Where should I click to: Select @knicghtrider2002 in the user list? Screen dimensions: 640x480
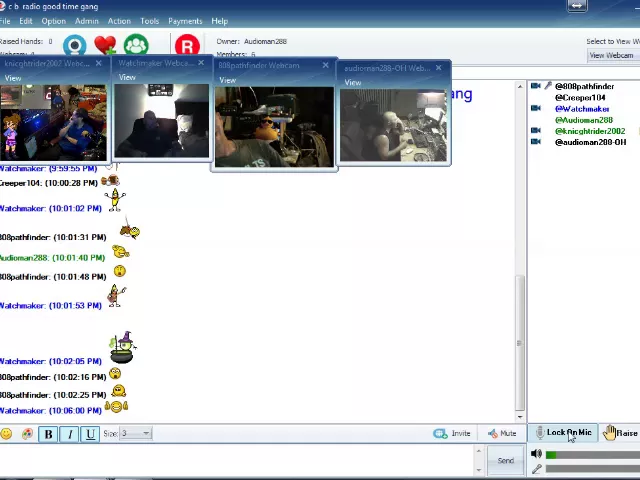point(590,131)
